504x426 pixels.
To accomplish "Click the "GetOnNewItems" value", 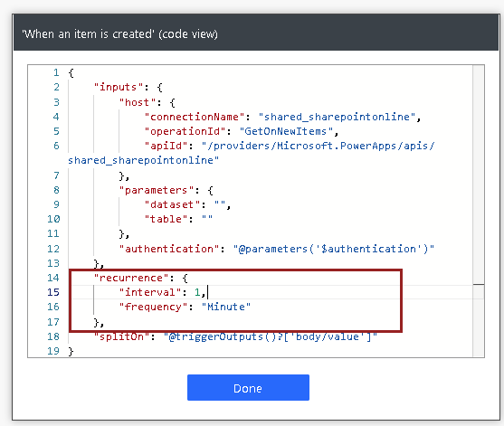I will point(286,131).
